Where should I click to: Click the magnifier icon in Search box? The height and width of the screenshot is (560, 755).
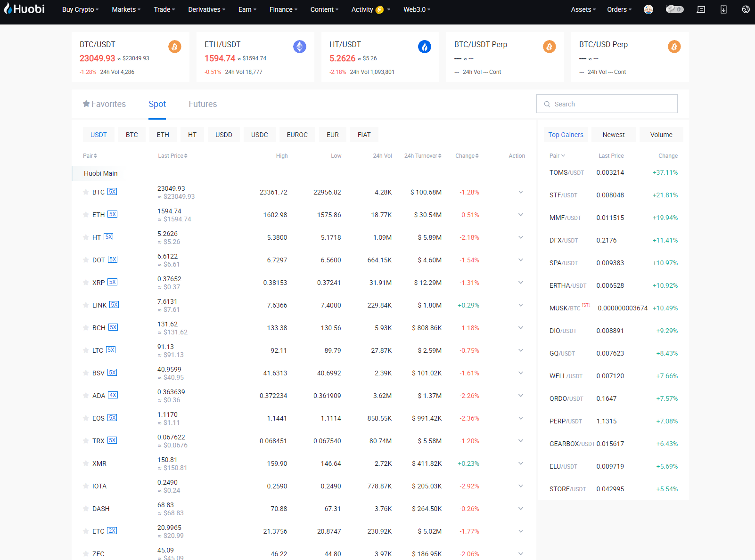pyautogui.click(x=547, y=104)
